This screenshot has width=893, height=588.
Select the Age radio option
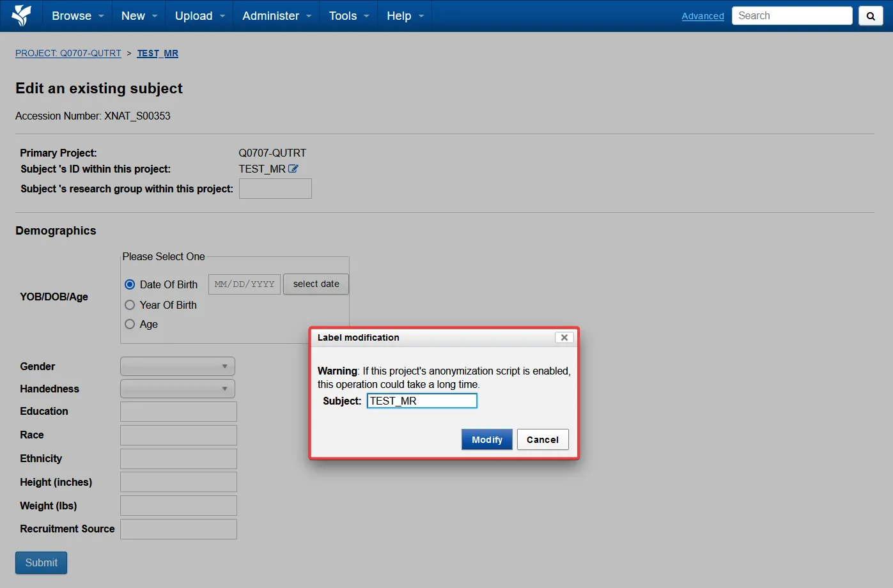[x=130, y=324]
